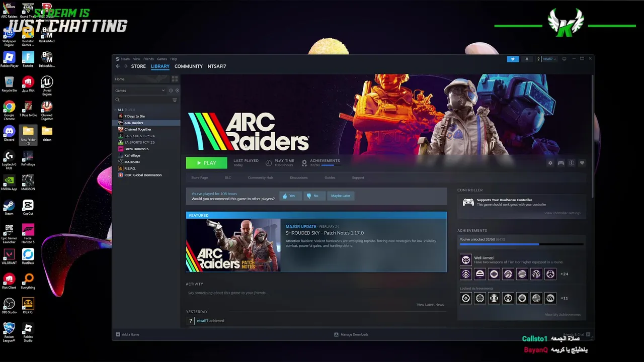Open Discord desktop shortcut
Screen dimensions: 644x362
tap(9, 133)
